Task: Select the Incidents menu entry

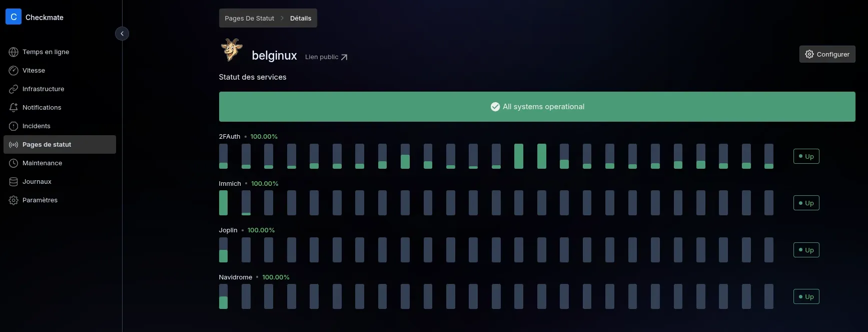Action: 36,126
